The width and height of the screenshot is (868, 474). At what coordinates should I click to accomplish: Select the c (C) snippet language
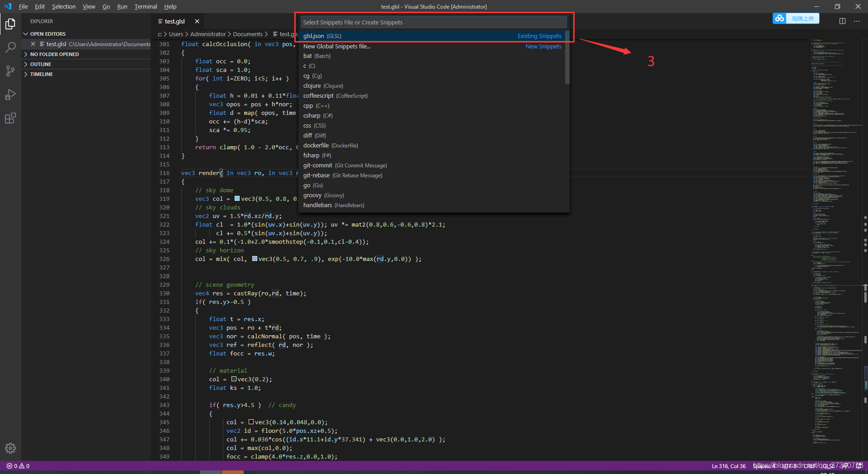432,66
